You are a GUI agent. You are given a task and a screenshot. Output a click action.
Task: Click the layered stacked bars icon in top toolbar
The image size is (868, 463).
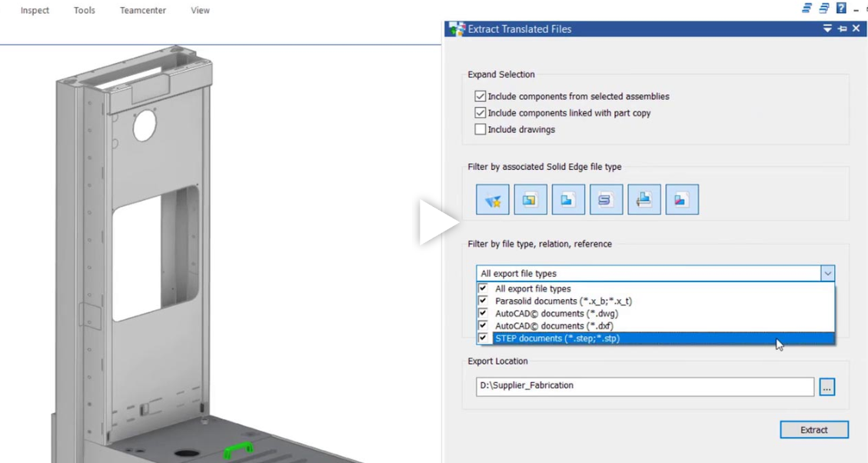coord(824,8)
